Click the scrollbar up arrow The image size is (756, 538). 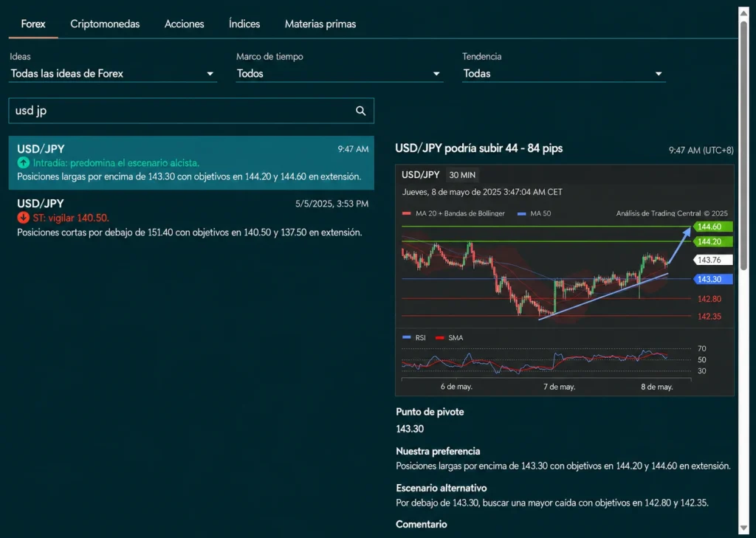pyautogui.click(x=743, y=12)
